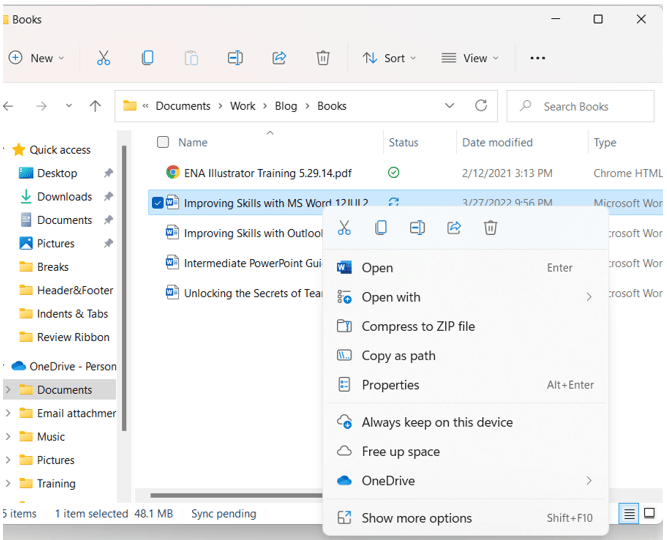Open the Downloads folder in Quick access
667x540 pixels.
pyautogui.click(x=64, y=197)
